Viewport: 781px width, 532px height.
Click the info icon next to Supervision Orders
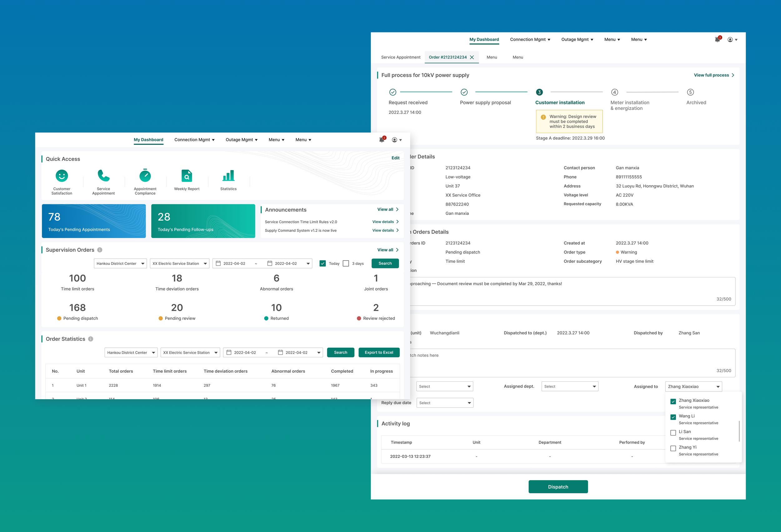click(100, 250)
